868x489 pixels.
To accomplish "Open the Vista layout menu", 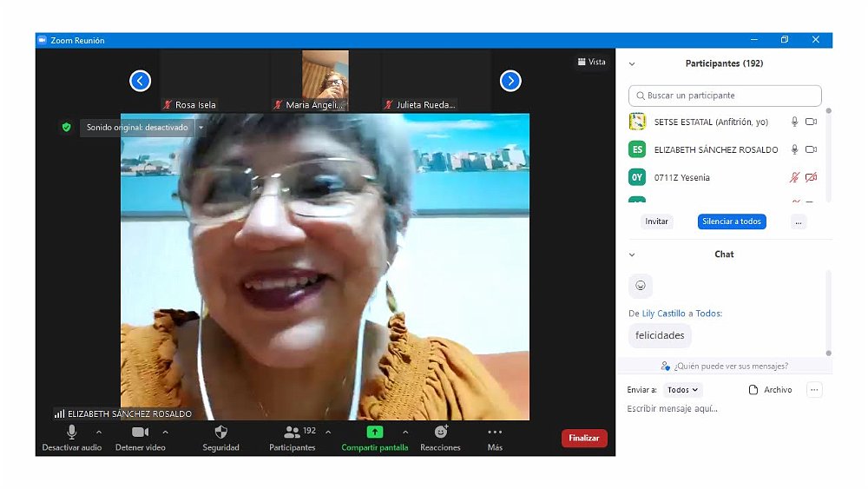I will coord(591,62).
